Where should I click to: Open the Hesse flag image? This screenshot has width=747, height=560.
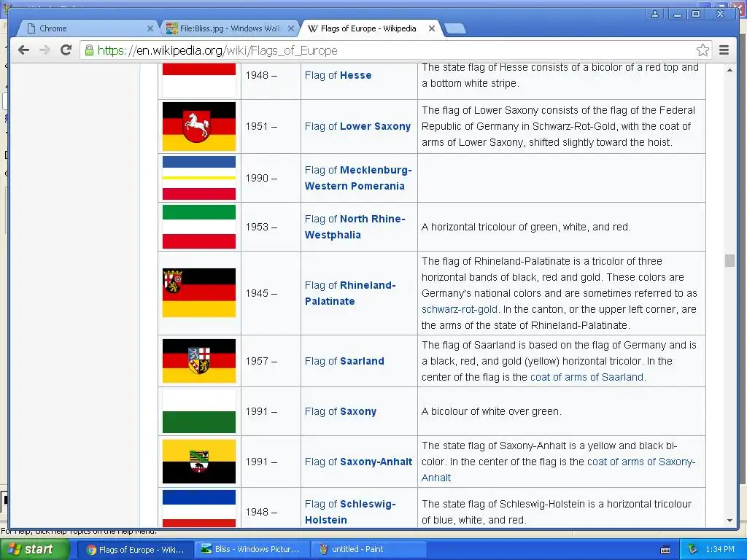(199, 79)
